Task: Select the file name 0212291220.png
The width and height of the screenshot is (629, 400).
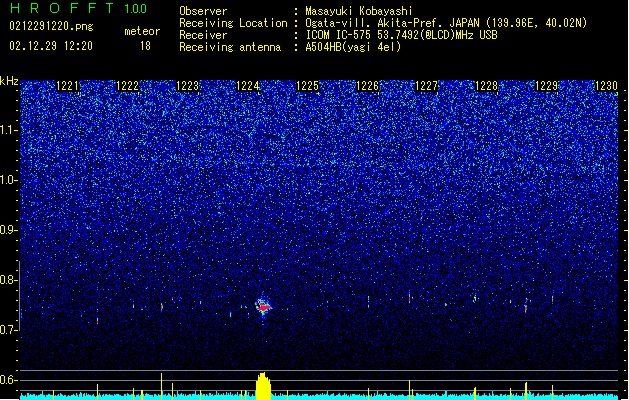Action: click(51, 26)
